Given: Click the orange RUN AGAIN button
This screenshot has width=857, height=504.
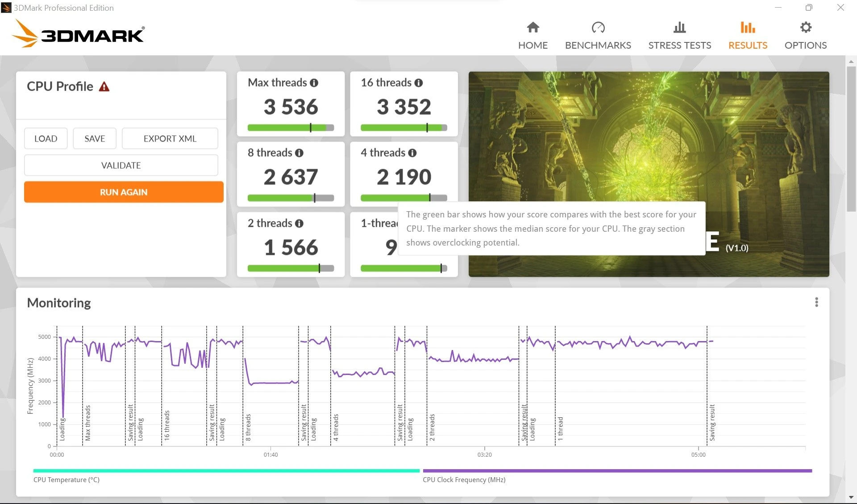Looking at the screenshot, I should pyautogui.click(x=124, y=192).
